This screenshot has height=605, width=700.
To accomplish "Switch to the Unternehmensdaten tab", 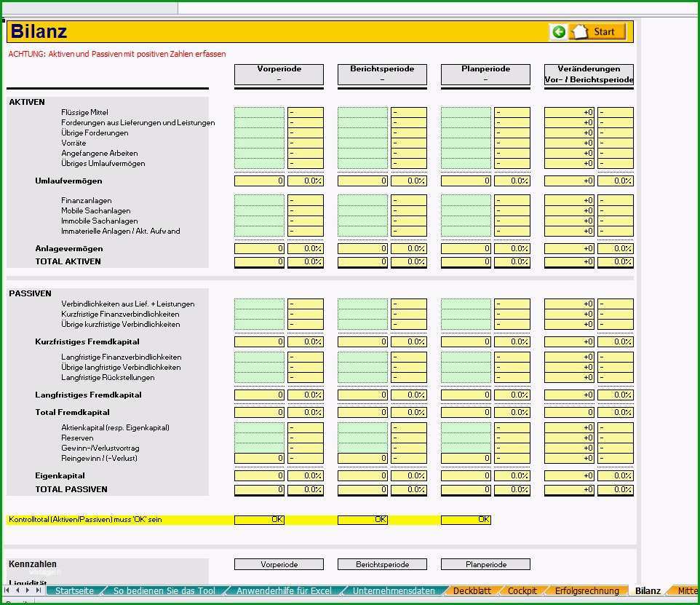I will pyautogui.click(x=394, y=590).
